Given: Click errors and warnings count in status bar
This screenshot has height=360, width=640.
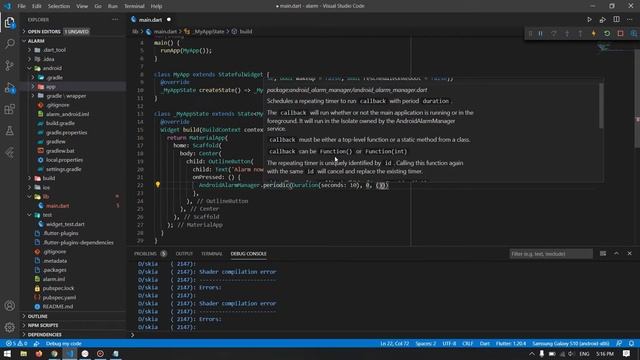Looking at the screenshot, I should [17, 343].
